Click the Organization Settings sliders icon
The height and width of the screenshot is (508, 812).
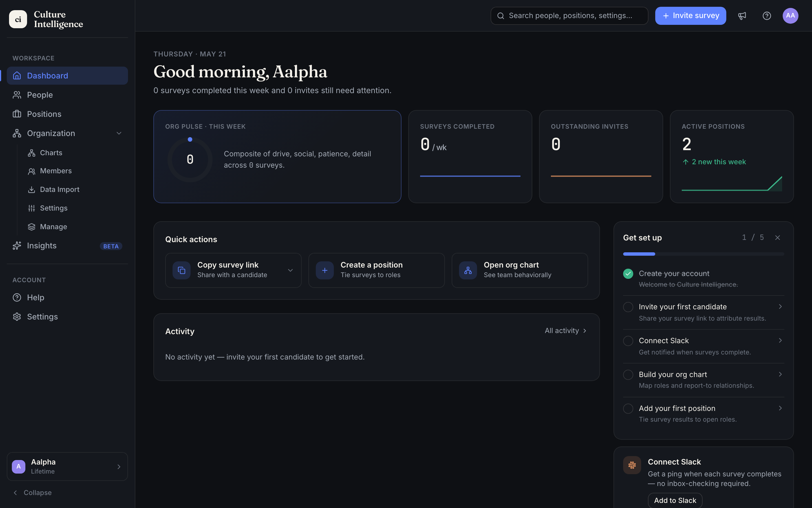(x=32, y=208)
